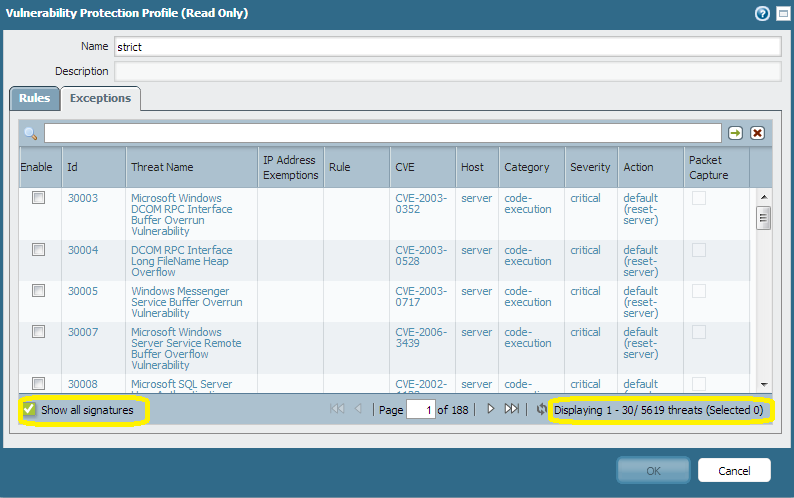
Task: Click the refresh threats list icon
Action: tap(541, 409)
